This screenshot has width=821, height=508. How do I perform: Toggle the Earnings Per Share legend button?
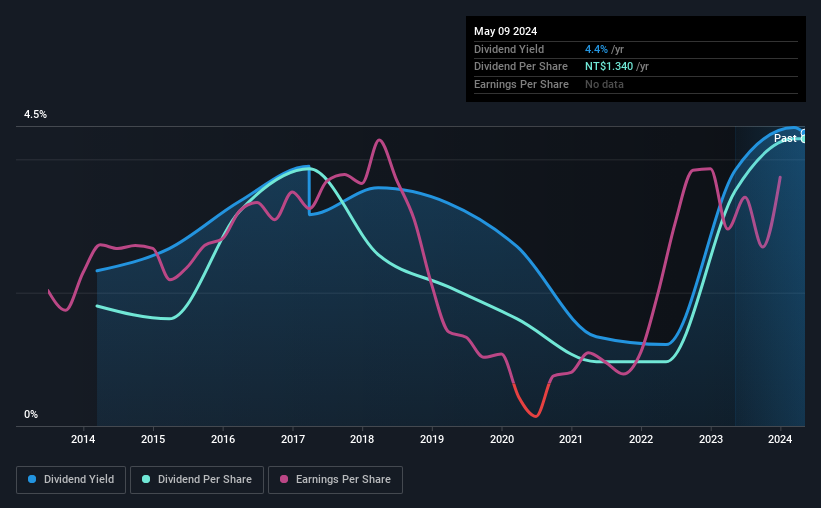coord(335,480)
